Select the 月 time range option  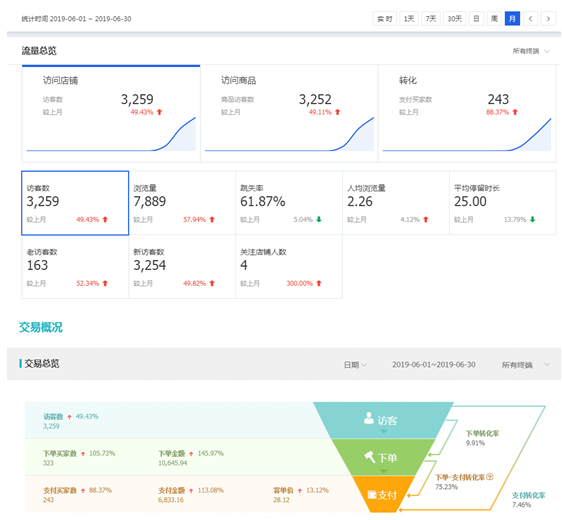click(512, 19)
